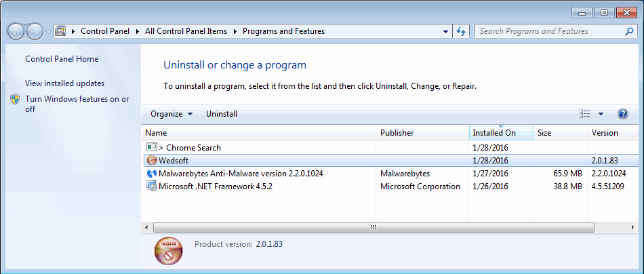Open the Organize dropdown menu
The image size is (644, 274).
172,114
